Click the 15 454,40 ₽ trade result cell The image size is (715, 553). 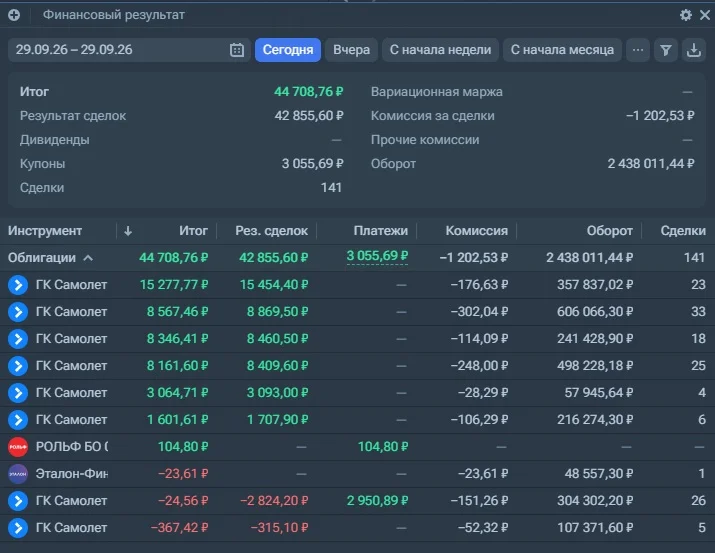[274, 285]
